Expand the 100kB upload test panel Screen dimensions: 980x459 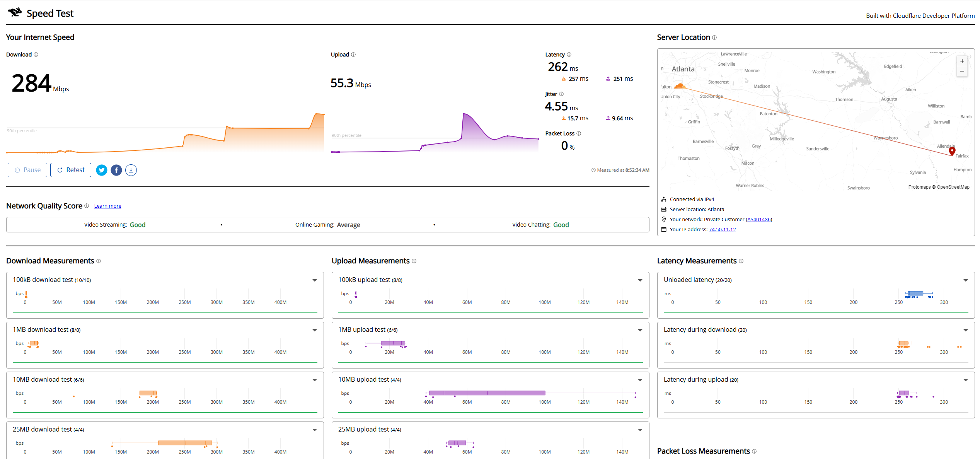(640, 280)
